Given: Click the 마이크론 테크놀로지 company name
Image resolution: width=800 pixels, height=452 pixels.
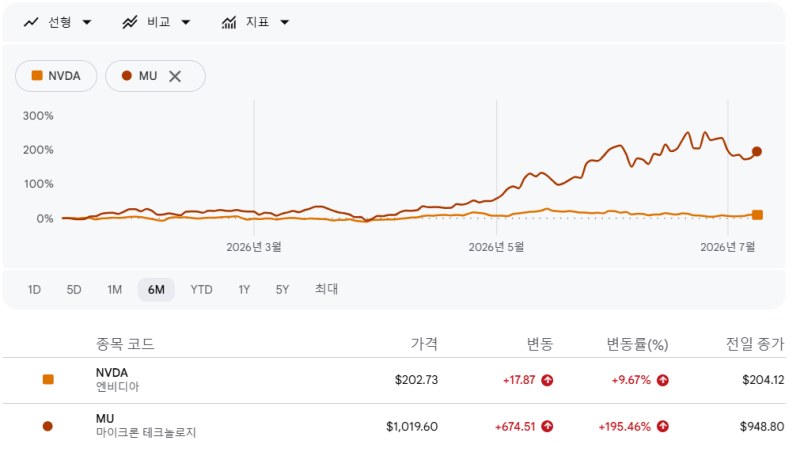Looking at the screenshot, I should click(146, 433).
